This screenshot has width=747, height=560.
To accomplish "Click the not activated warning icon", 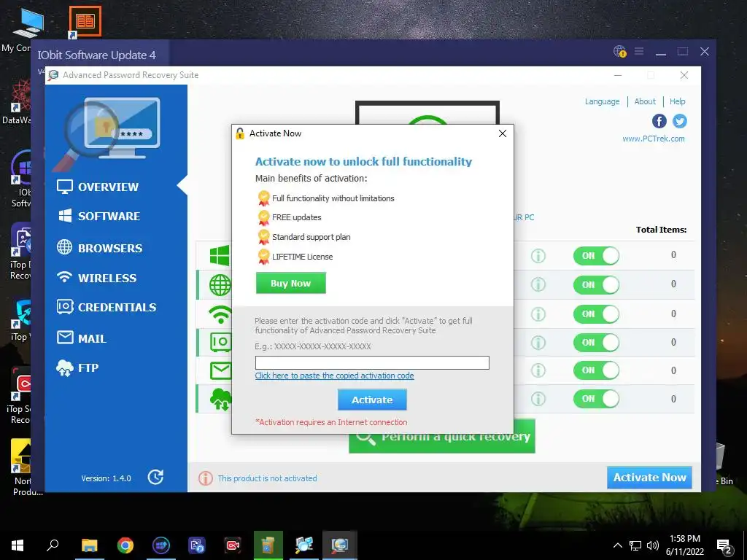I will (x=205, y=478).
